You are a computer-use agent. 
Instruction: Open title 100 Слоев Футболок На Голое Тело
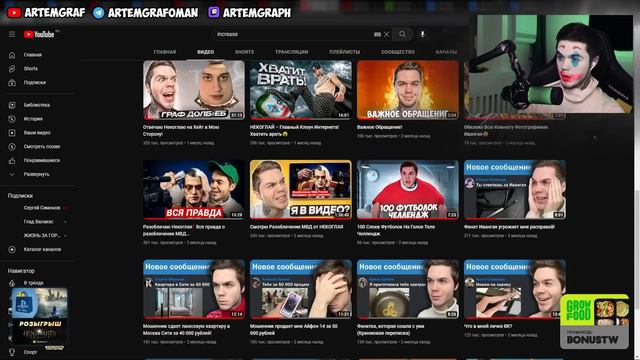pos(396,230)
